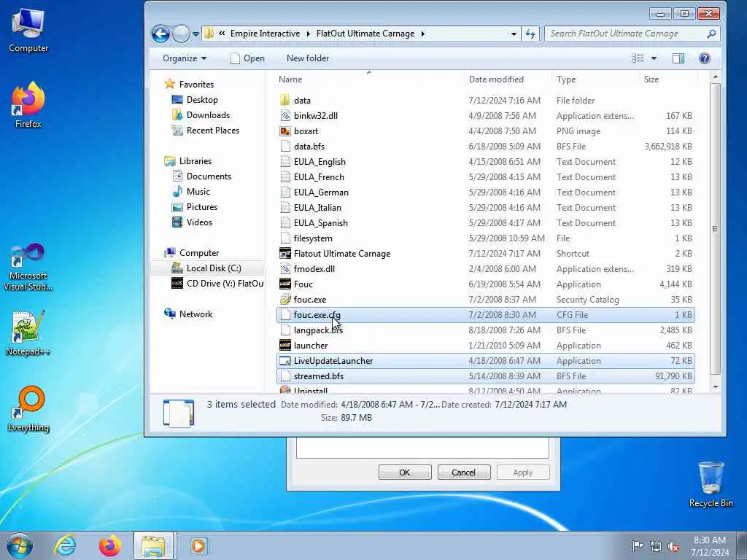Screen dimensions: 747x560
Task: Refresh the folder with the refresh button
Action: point(530,34)
